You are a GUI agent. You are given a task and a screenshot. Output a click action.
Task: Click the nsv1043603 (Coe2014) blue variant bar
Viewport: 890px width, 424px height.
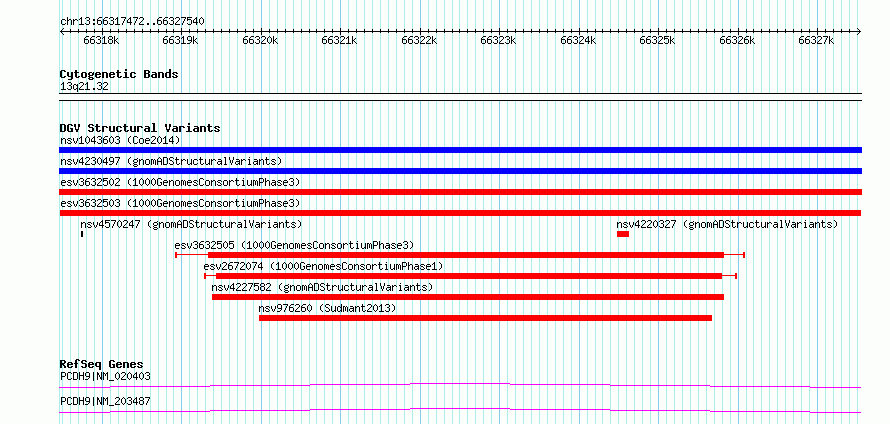tap(460, 150)
